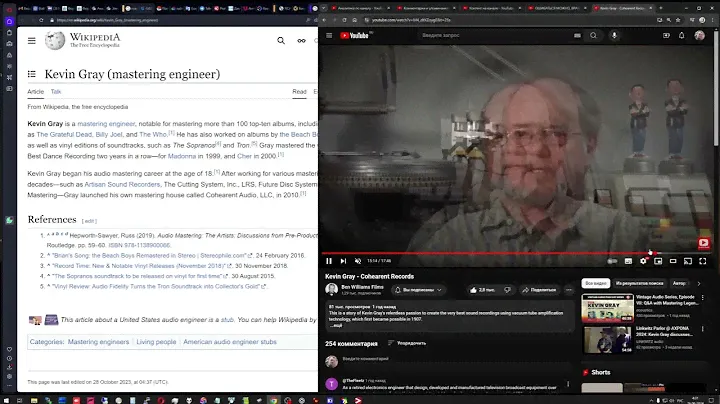Open Wikipedia main menu hamburger

[32, 41]
